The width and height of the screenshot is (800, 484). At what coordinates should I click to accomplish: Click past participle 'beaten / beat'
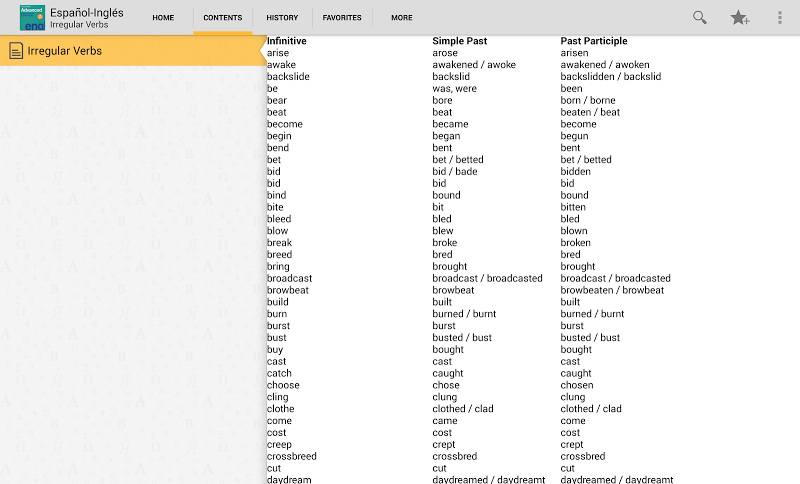coord(590,112)
